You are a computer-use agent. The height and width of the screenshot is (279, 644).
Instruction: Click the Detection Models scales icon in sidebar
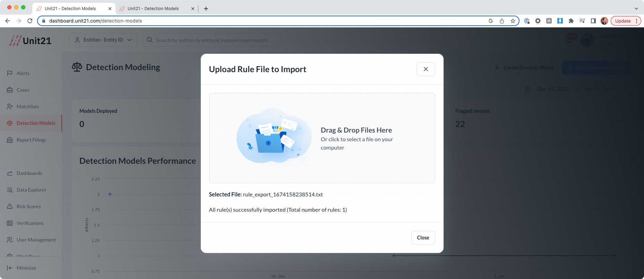pyautogui.click(x=10, y=123)
